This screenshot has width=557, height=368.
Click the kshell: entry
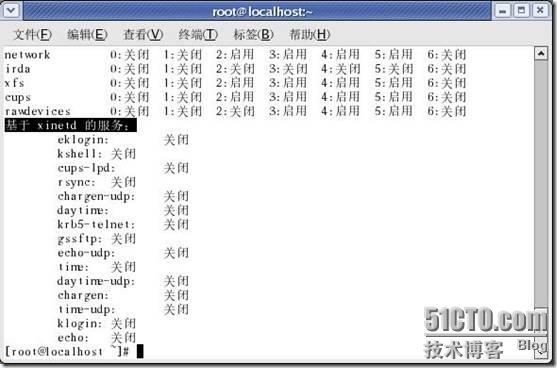tap(80, 154)
